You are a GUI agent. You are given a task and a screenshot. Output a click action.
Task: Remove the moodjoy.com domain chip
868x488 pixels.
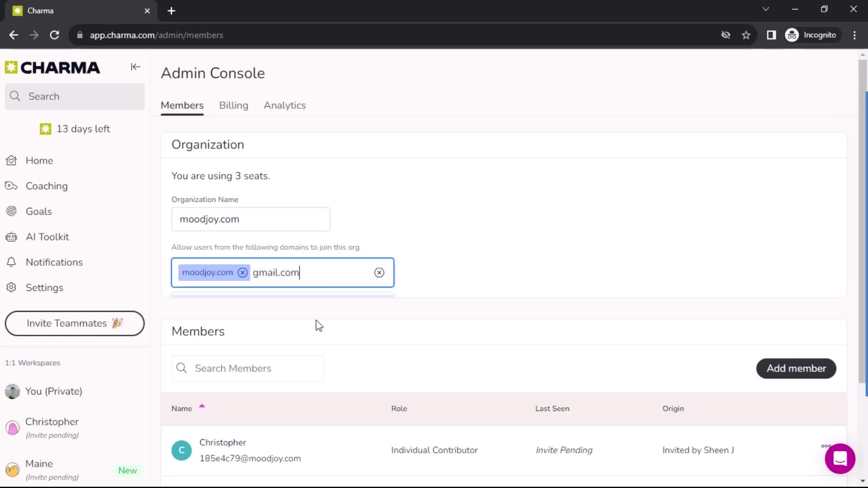point(243,272)
